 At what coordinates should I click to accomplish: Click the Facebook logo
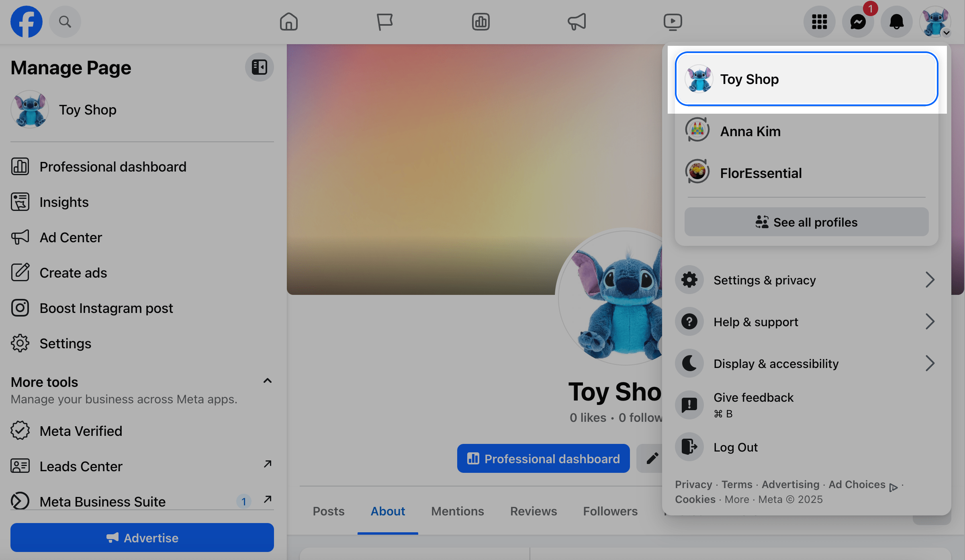(27, 22)
